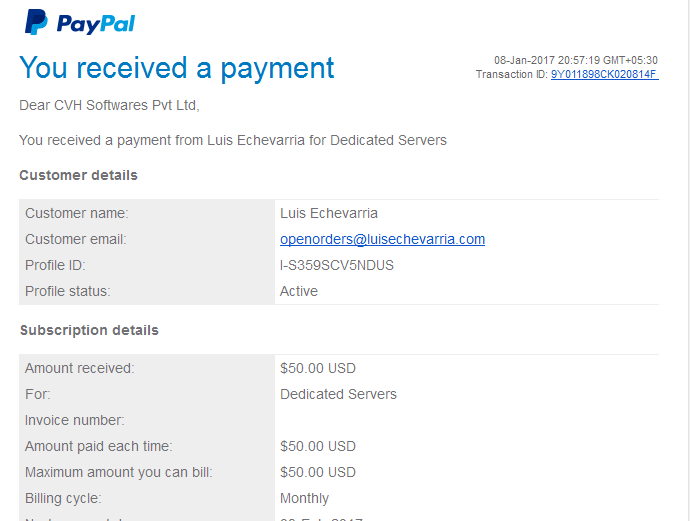690x521 pixels.
Task: Select Amount paid each time value $50.00 USD
Action: [318, 446]
